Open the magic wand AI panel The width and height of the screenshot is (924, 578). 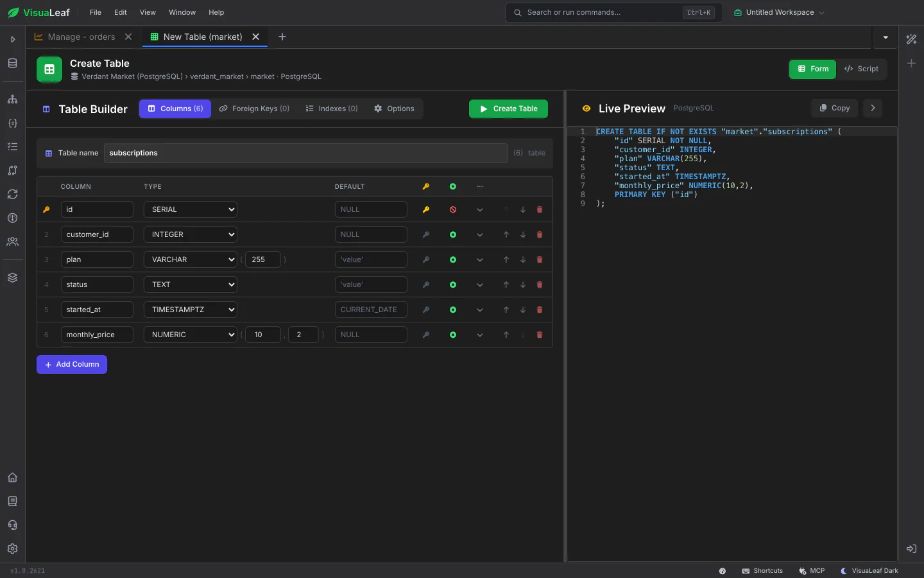[x=911, y=39]
